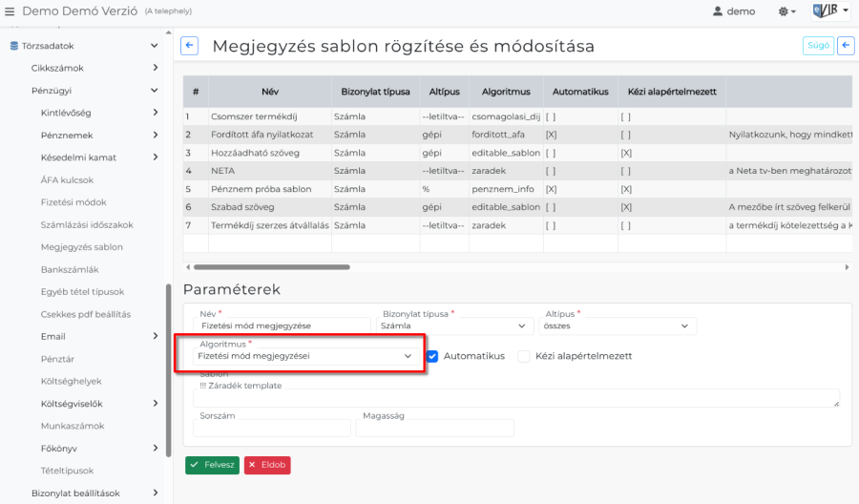
Task: Enable the Kézi alapértelmezett checkbox
Action: tap(524, 356)
